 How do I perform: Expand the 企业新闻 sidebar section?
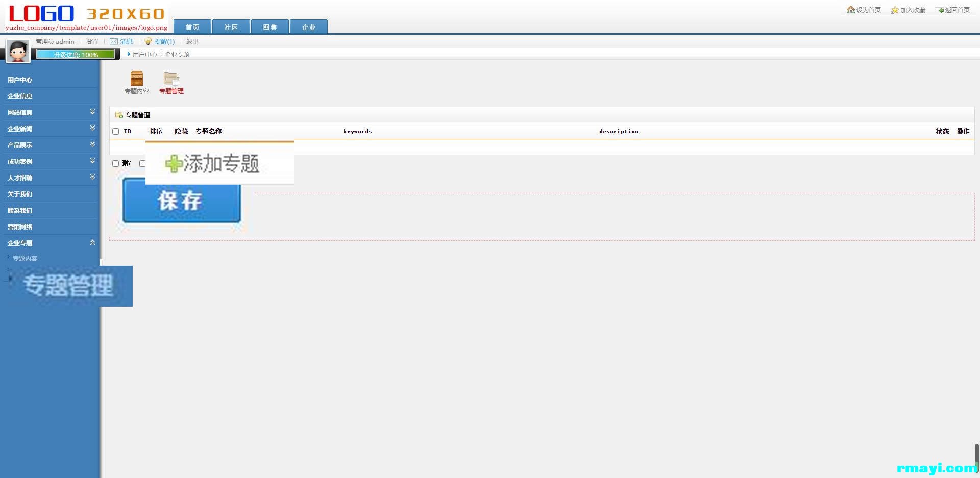92,128
